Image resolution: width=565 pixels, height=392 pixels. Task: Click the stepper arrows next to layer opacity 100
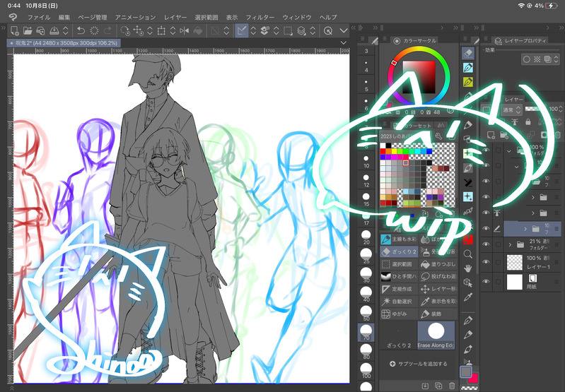[x=561, y=109]
